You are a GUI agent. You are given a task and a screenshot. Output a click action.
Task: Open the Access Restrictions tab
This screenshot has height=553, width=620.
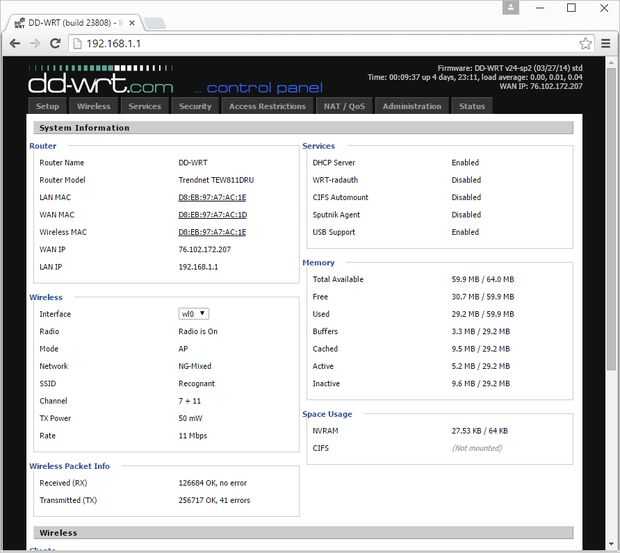pyautogui.click(x=267, y=106)
